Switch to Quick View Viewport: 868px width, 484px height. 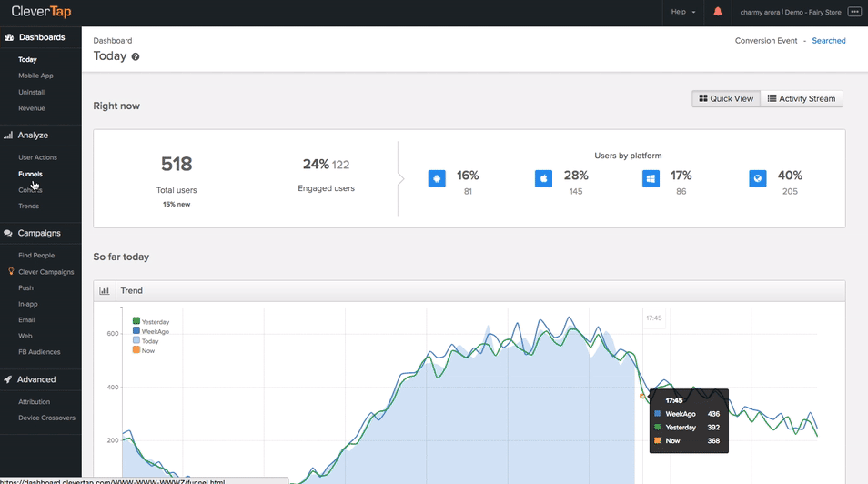click(726, 98)
